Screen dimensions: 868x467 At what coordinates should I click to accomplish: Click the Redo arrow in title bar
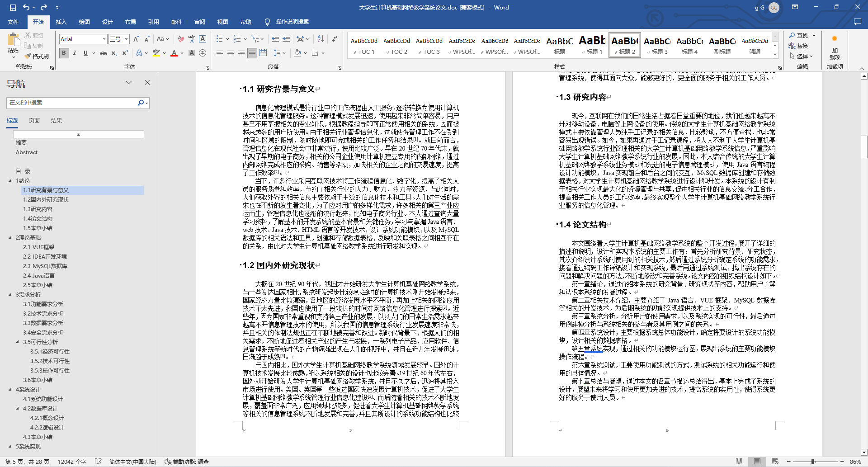(44, 8)
